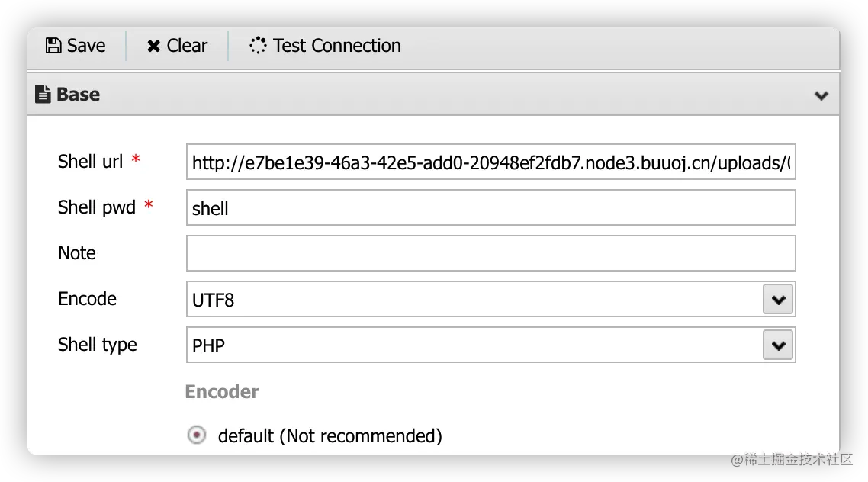Click the UTF8 value in the Encode box
This screenshot has height=482, width=868.
[x=214, y=300]
